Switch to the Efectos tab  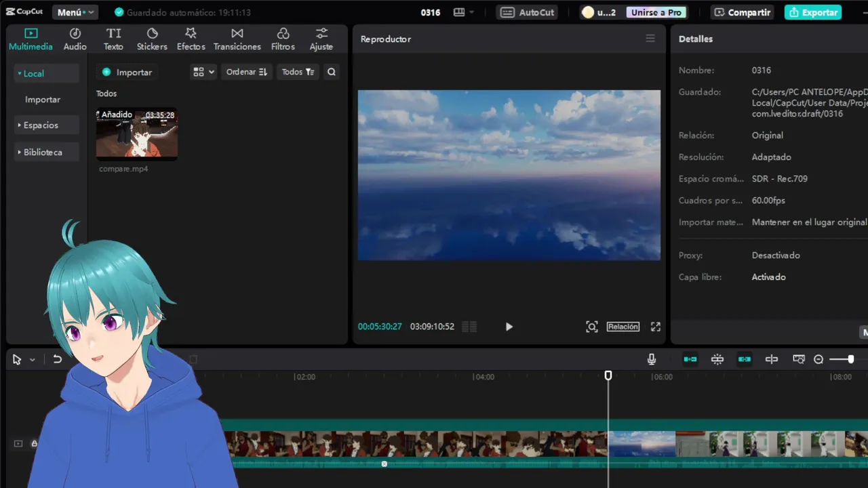click(x=191, y=39)
